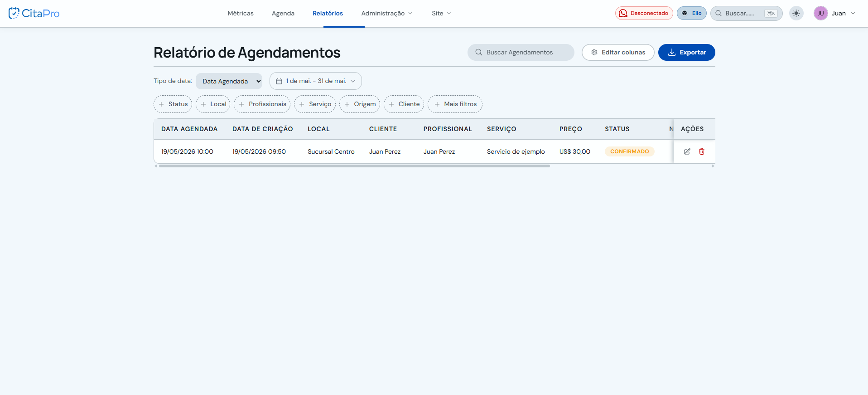
Task: Focus the Buscar Agendamentos search field
Action: point(521,52)
